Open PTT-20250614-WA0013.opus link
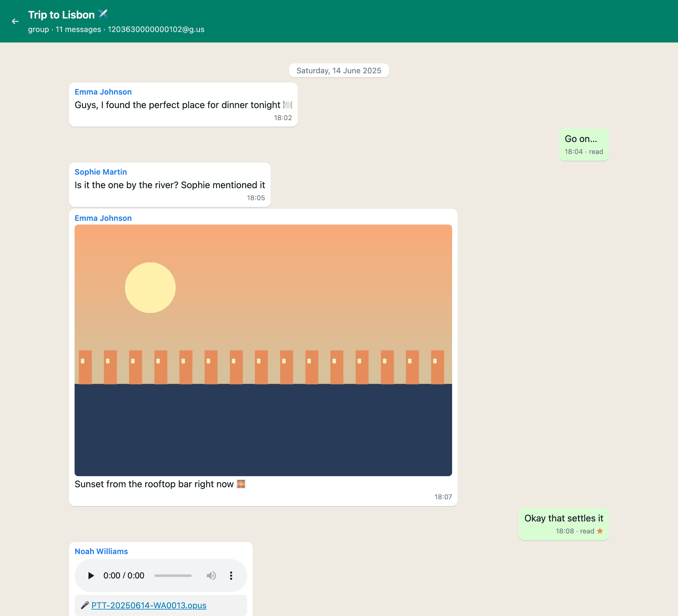This screenshot has height=616, width=678. (149, 605)
